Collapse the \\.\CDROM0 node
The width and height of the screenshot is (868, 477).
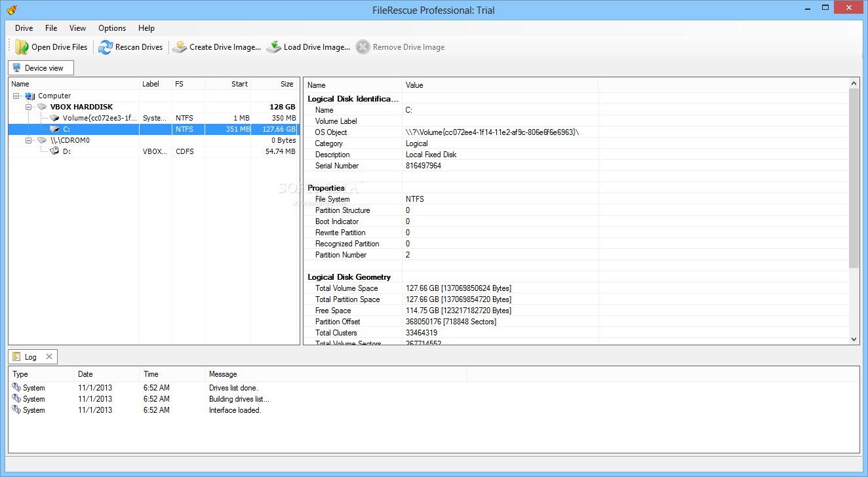coord(29,140)
